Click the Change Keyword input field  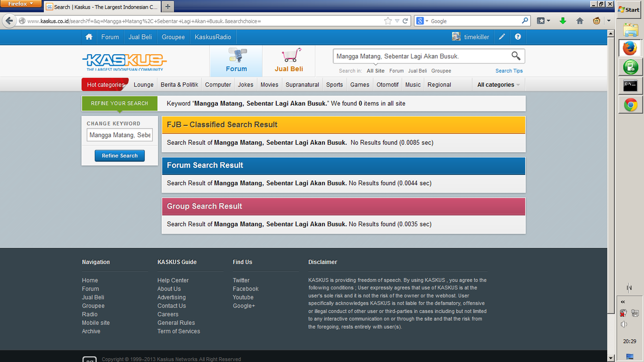tap(120, 135)
